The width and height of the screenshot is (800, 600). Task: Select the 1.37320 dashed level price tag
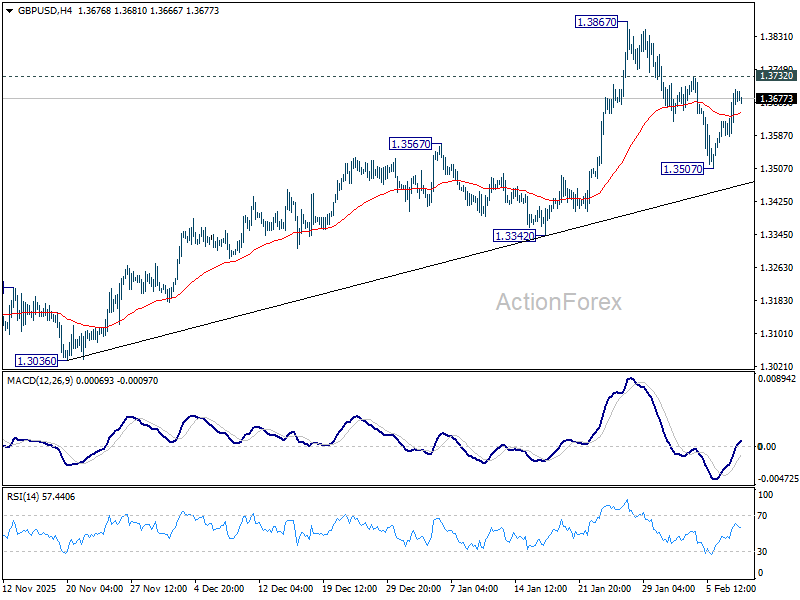click(776, 76)
